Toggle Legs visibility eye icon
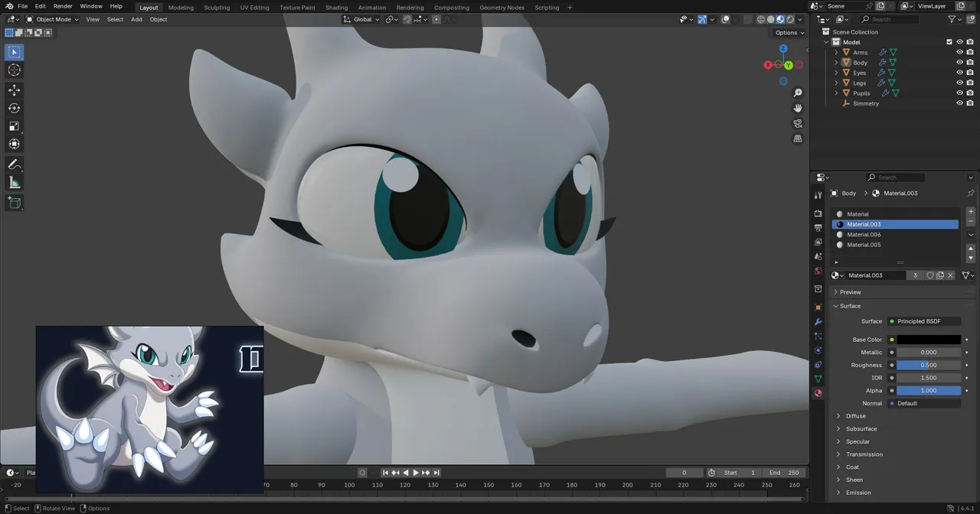The width and height of the screenshot is (980, 514). pyautogui.click(x=959, y=83)
